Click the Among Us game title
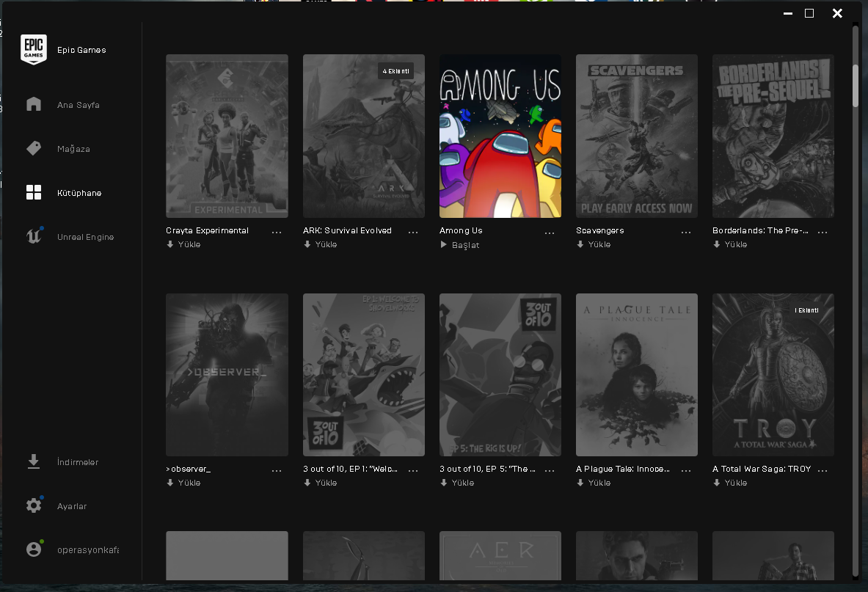The height and width of the screenshot is (592, 868). [x=461, y=231]
